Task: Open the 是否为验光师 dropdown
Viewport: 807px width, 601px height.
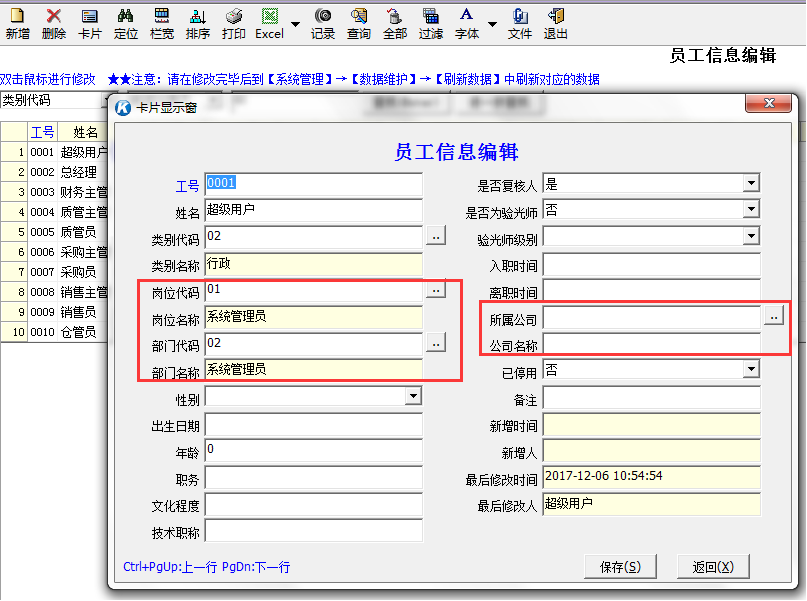Action: click(x=752, y=211)
